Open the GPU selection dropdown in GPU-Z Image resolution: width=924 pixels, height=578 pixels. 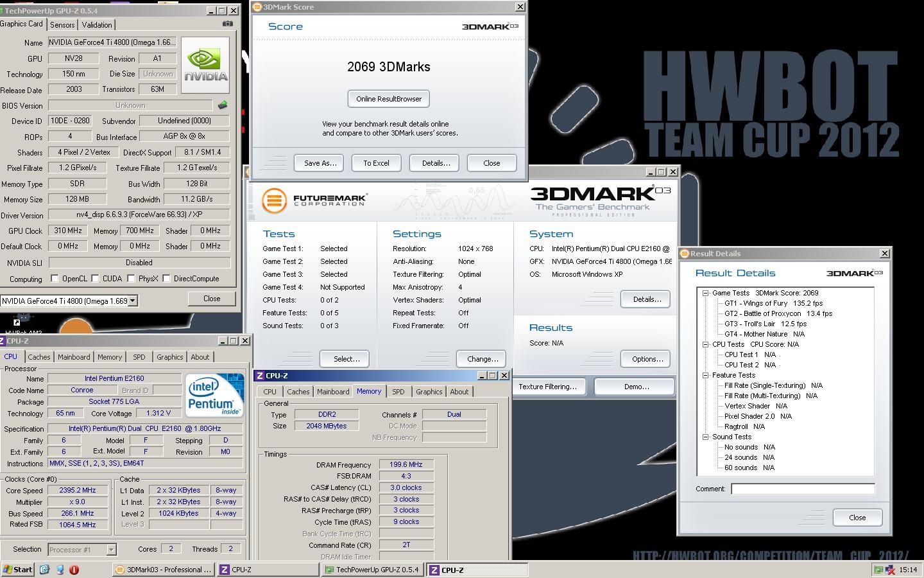pyautogui.click(x=133, y=301)
